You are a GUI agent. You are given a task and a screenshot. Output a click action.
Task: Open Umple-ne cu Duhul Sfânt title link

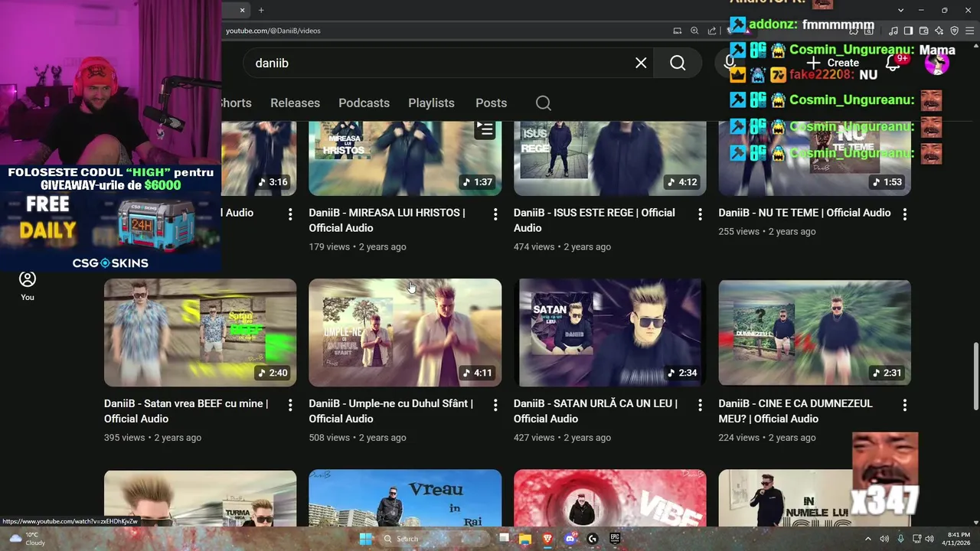pos(390,411)
